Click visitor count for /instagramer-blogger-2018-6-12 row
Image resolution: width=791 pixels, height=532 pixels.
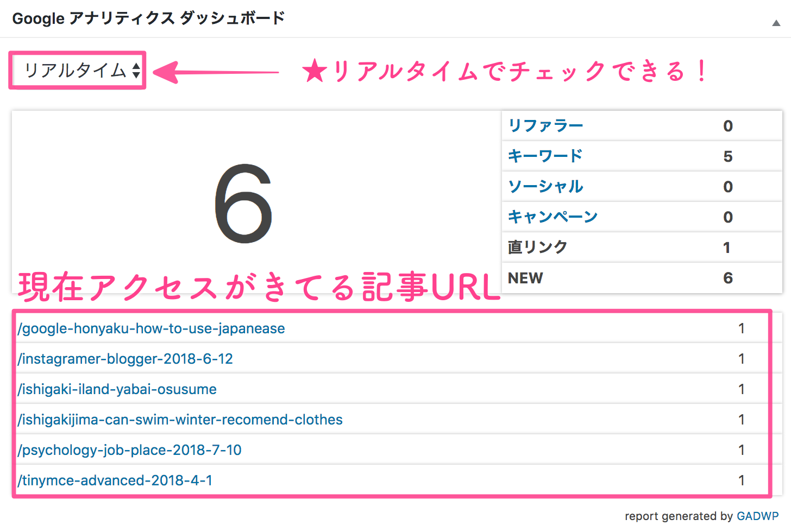[x=742, y=359]
